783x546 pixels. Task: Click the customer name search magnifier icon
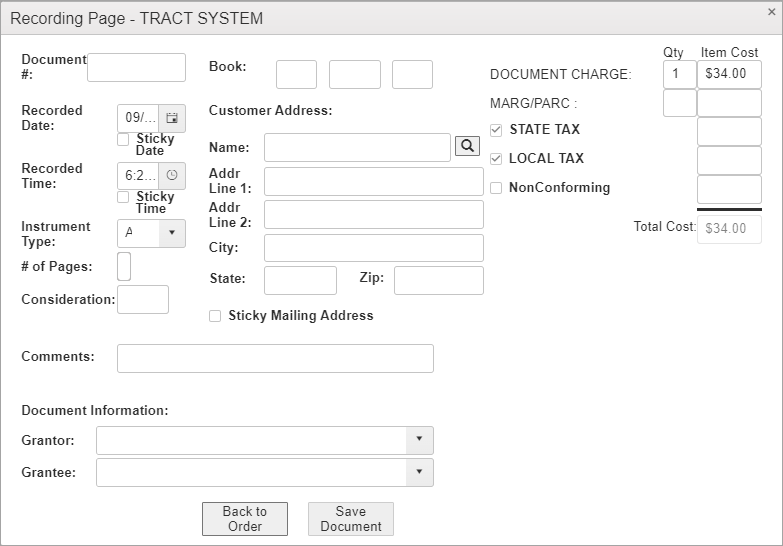pyautogui.click(x=467, y=146)
